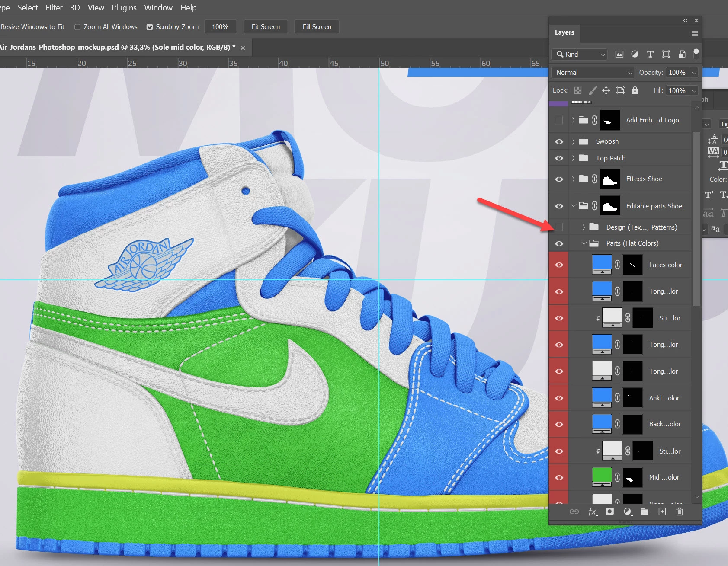Collapse the Parts (Flat Colors) group
728x566 pixels.
pos(584,243)
